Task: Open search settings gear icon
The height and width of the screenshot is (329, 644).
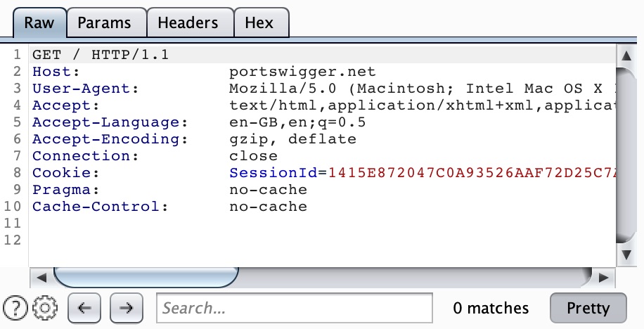Action: [x=45, y=308]
